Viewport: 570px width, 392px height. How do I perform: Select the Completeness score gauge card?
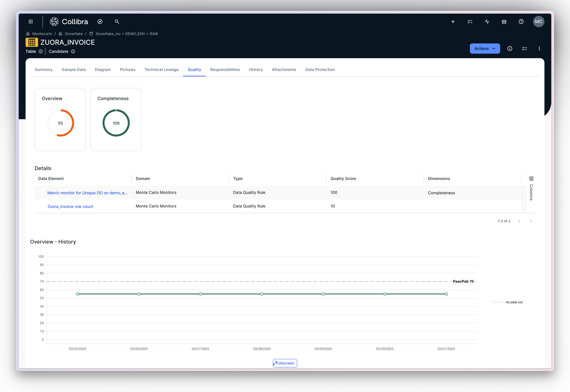click(116, 119)
